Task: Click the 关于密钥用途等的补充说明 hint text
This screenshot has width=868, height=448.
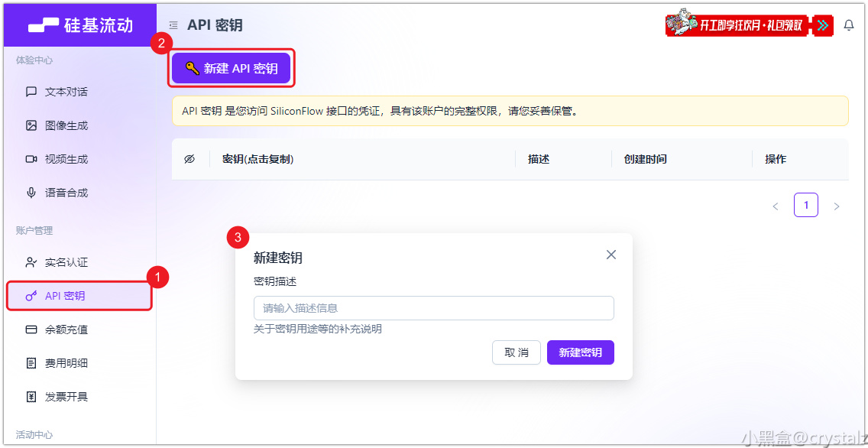Action: [x=318, y=330]
